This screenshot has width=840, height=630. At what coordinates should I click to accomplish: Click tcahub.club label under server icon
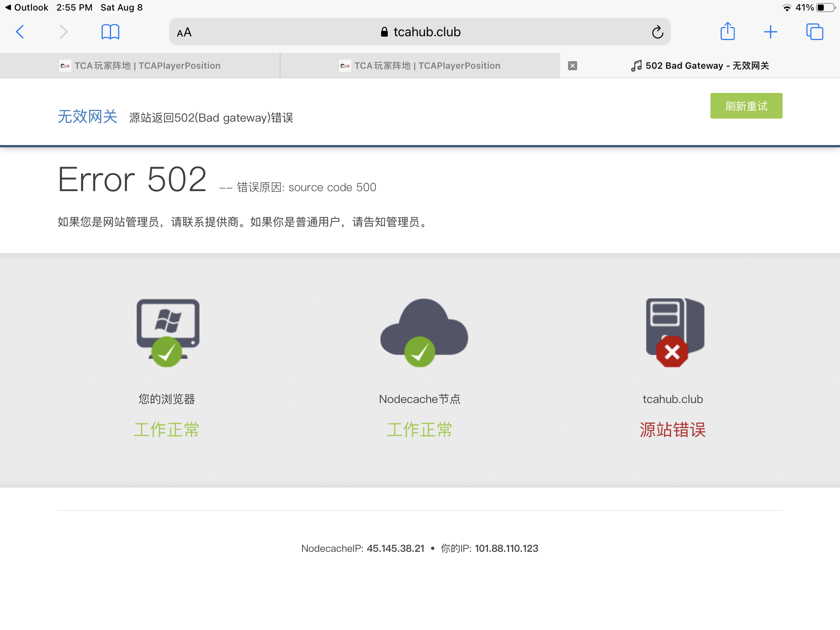coord(673,399)
